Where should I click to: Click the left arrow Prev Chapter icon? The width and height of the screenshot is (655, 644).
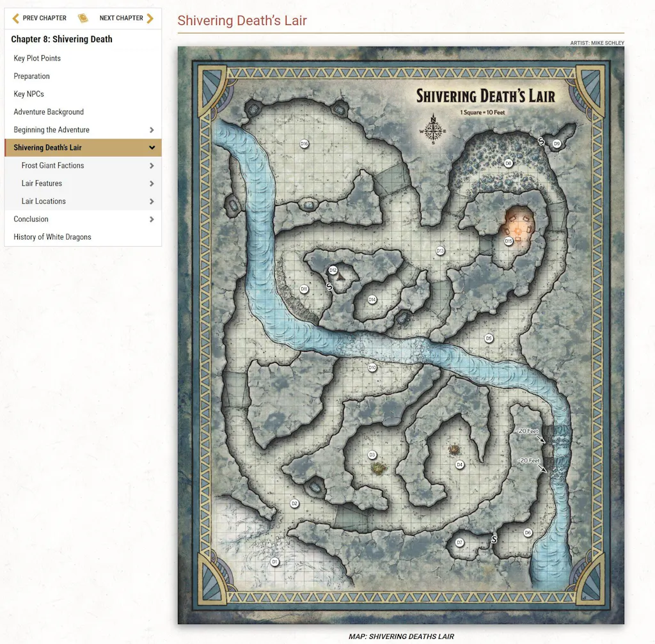(x=15, y=18)
